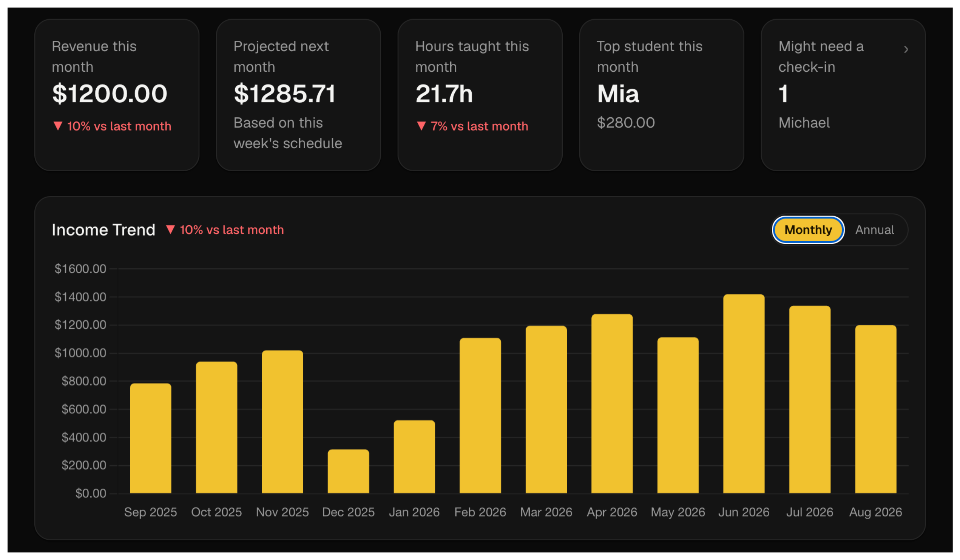Select the Sep 2025 income bar
The height and width of the screenshot is (560, 960).
(150, 438)
